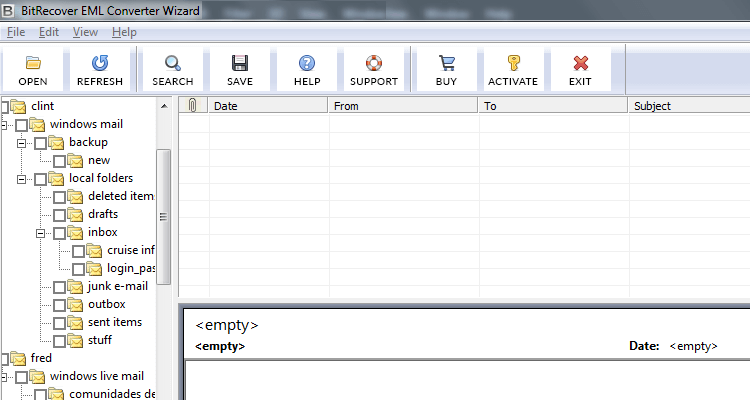Select the 'new' folder label
The width and height of the screenshot is (750, 400).
(x=99, y=160)
